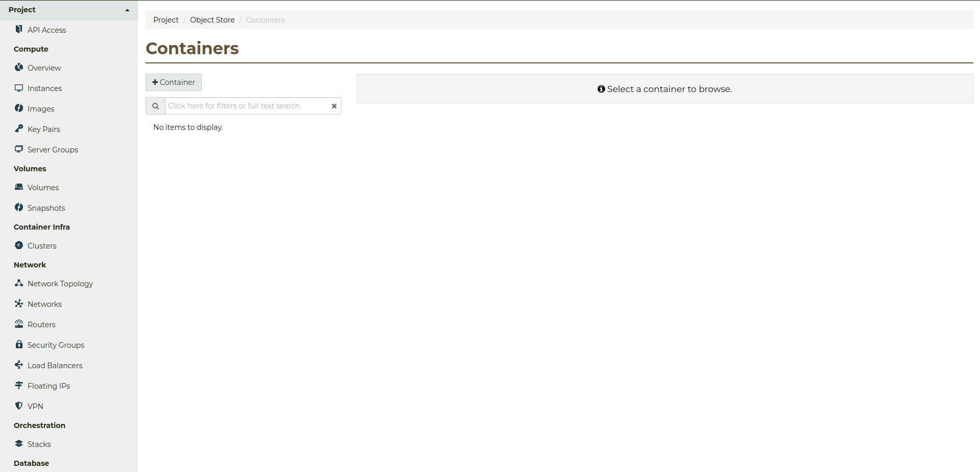Viewport: 980px width, 472px height.
Task: Open Security Groups via its lock icon
Action: click(19, 344)
